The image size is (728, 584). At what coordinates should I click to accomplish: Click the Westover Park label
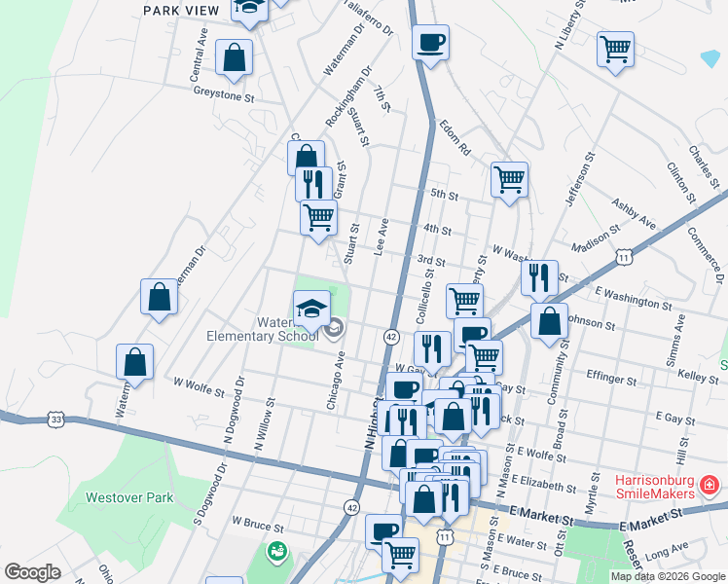tap(129, 497)
